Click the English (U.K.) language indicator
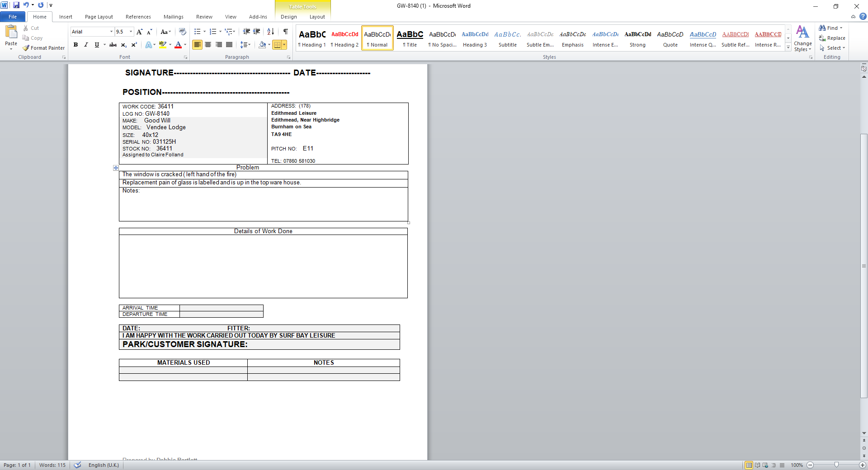This screenshot has height=470, width=868. (x=104, y=465)
